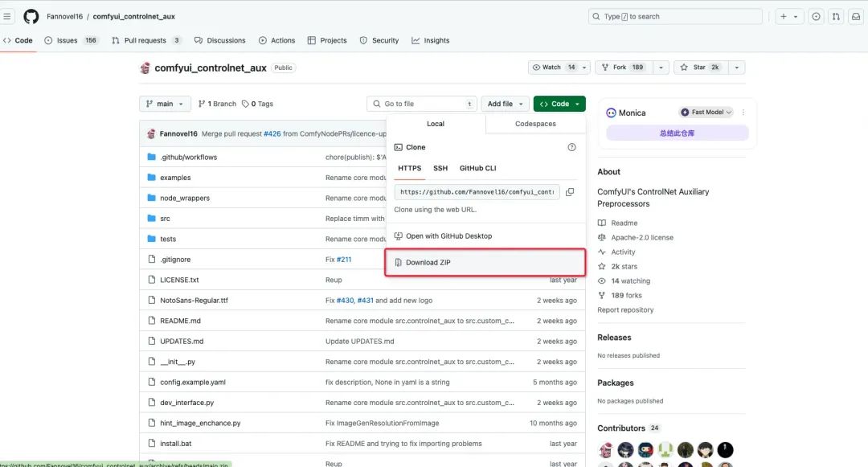
Task: Copy the HTTPS clone URL to clipboard
Action: tap(570, 192)
